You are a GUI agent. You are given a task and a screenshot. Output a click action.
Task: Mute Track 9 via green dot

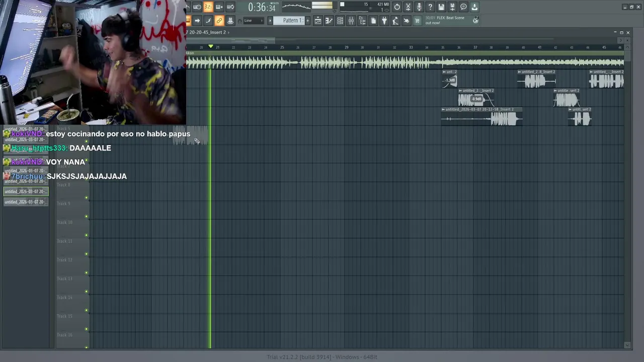coord(87,216)
